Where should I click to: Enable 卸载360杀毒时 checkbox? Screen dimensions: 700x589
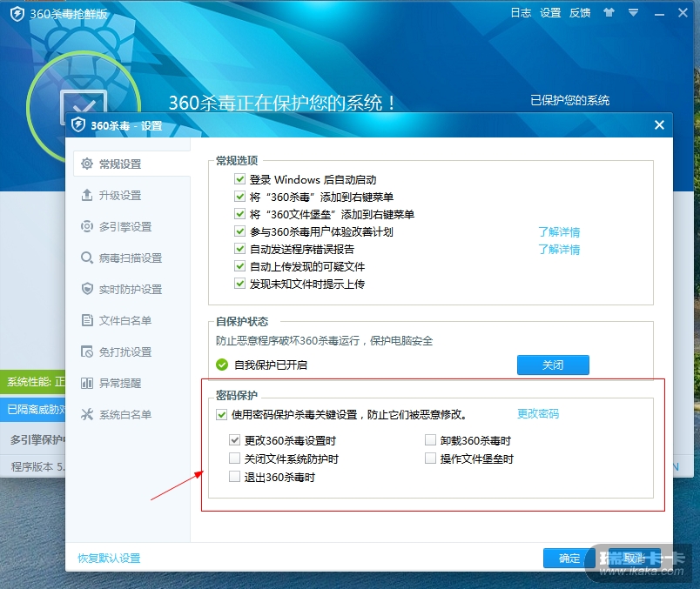(430, 440)
